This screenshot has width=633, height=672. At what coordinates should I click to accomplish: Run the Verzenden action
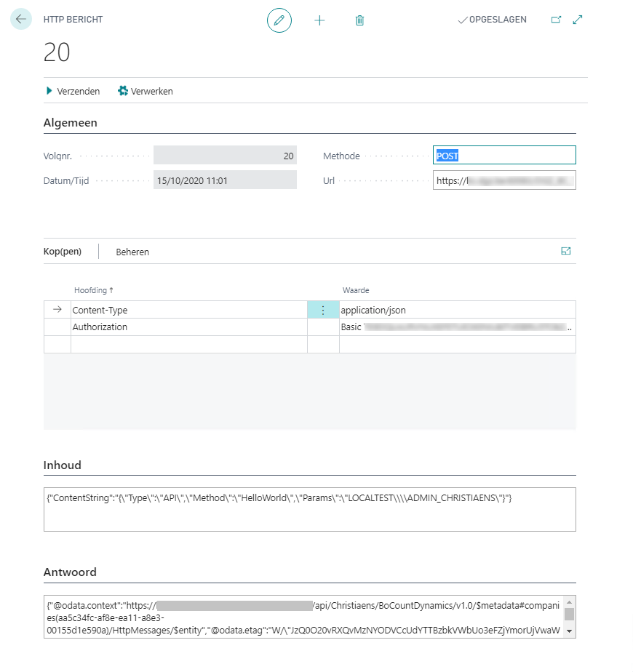click(x=73, y=91)
